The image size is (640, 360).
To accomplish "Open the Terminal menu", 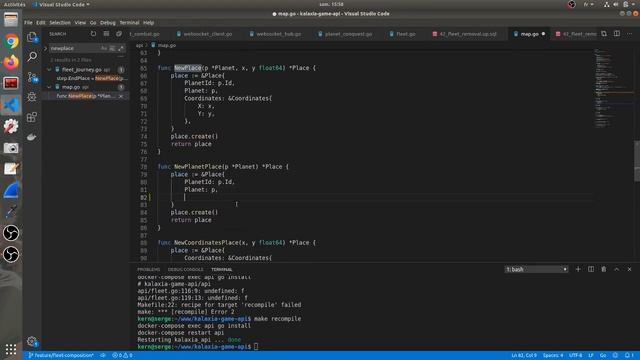I will [129, 23].
